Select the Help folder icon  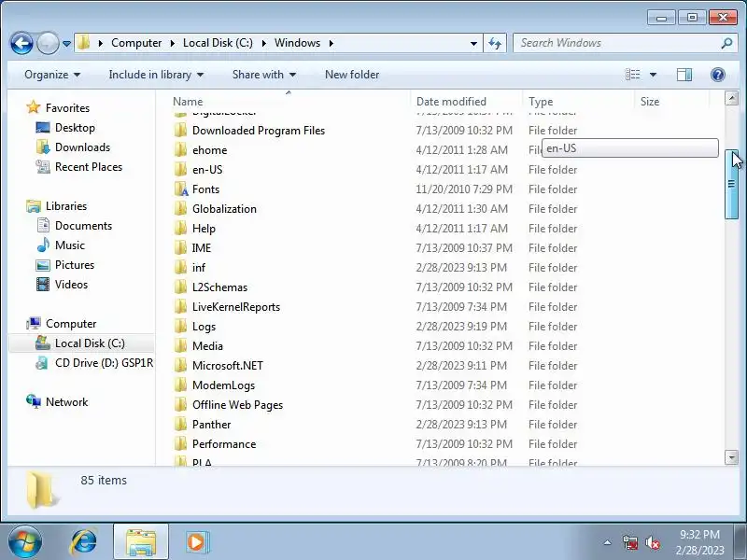(180, 229)
